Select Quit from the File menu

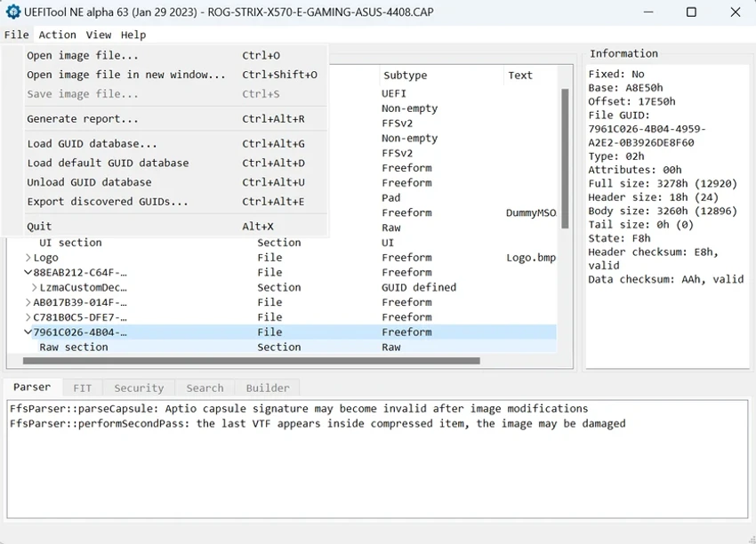tap(176, 227)
